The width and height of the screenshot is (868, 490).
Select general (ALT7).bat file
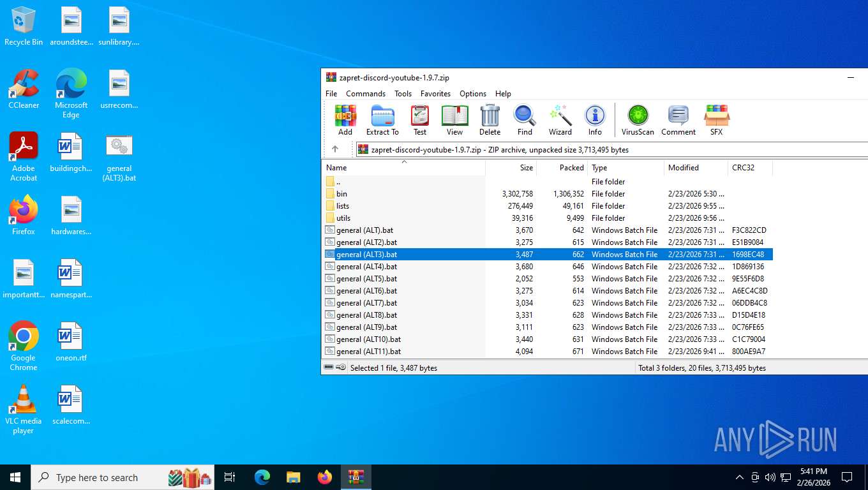click(547, 303)
